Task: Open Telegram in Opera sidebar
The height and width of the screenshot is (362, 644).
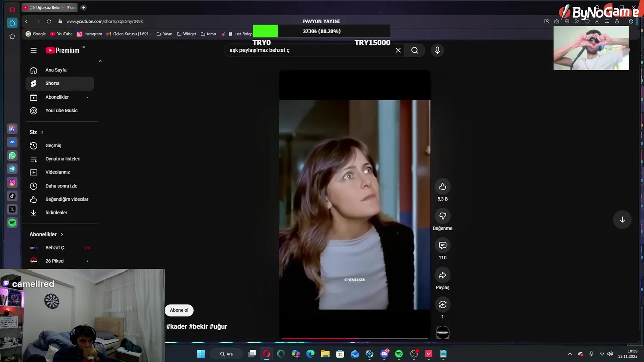Action: 12,169
